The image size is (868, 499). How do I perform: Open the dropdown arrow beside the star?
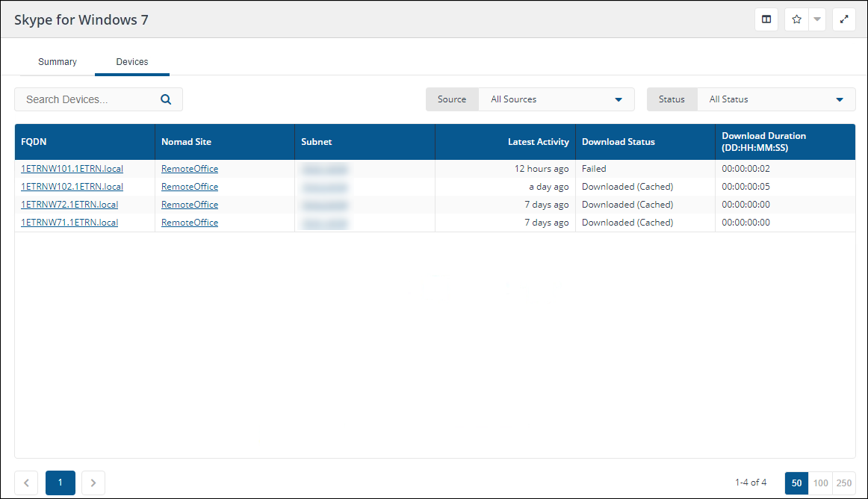click(x=817, y=20)
